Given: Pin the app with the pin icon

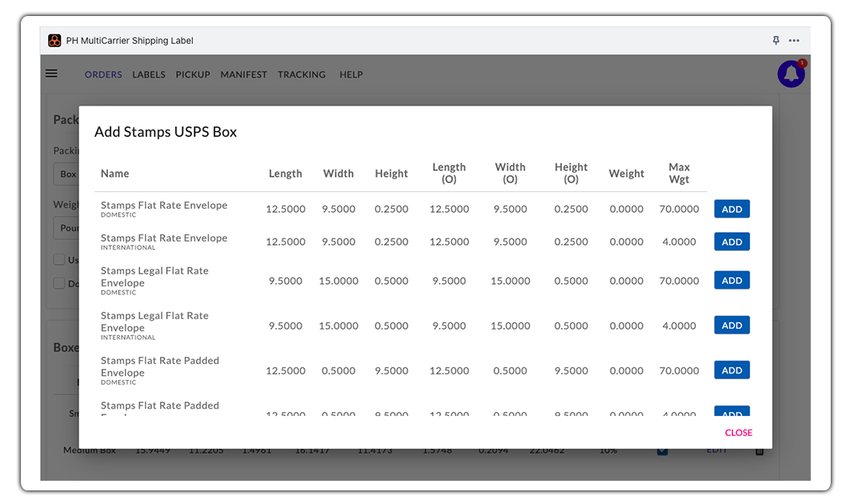Looking at the screenshot, I should (x=776, y=41).
